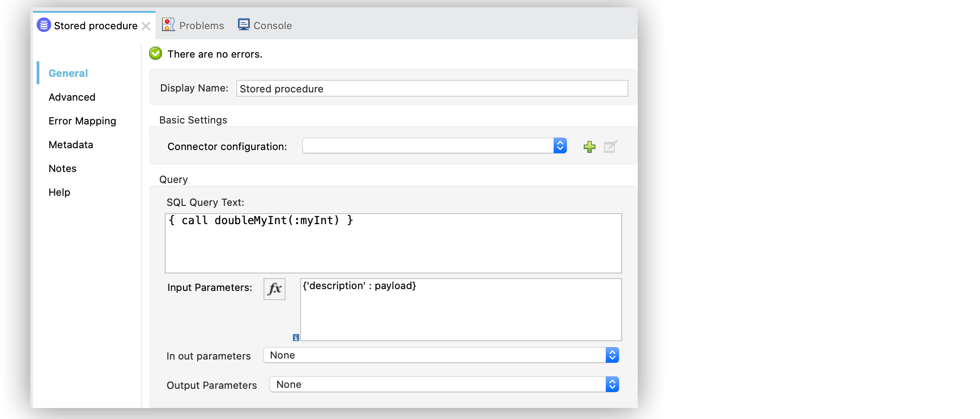Switch to the Problems tab
The height and width of the screenshot is (419, 980).
coord(194,26)
